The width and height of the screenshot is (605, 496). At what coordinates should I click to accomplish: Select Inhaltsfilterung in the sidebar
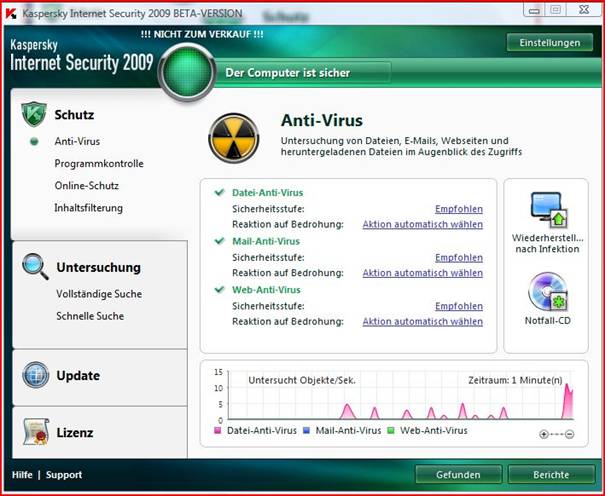88,208
